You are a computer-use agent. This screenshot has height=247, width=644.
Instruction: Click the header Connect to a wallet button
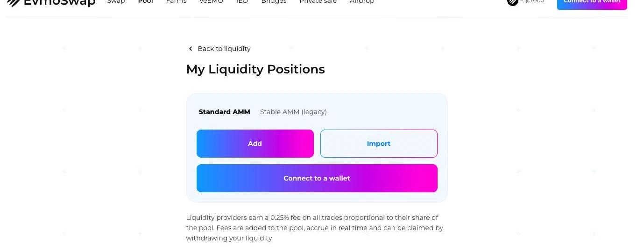[x=592, y=3]
